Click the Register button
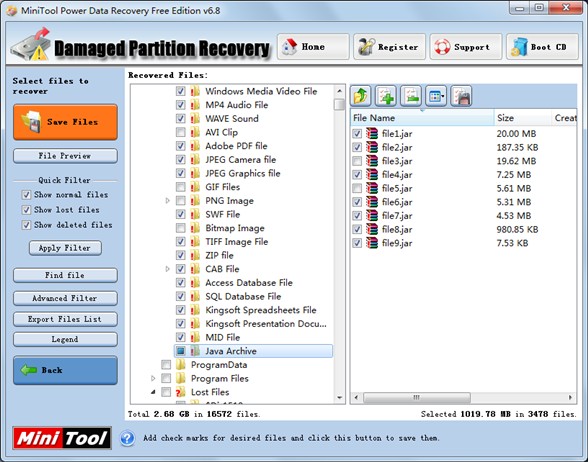Screen dimensions: 588x462 pos(389,47)
